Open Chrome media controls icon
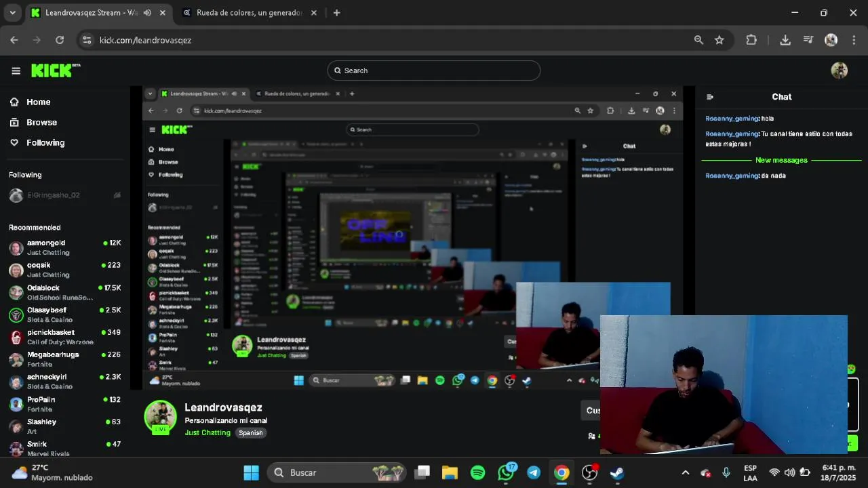 (x=808, y=40)
